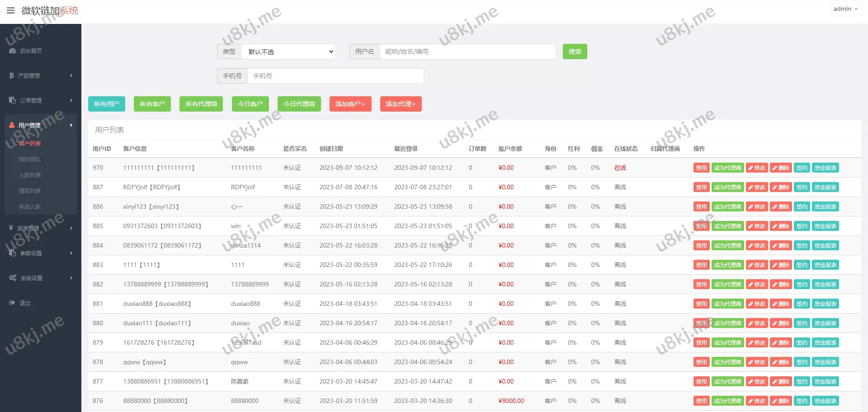Open the admin account dropdown

(845, 9)
